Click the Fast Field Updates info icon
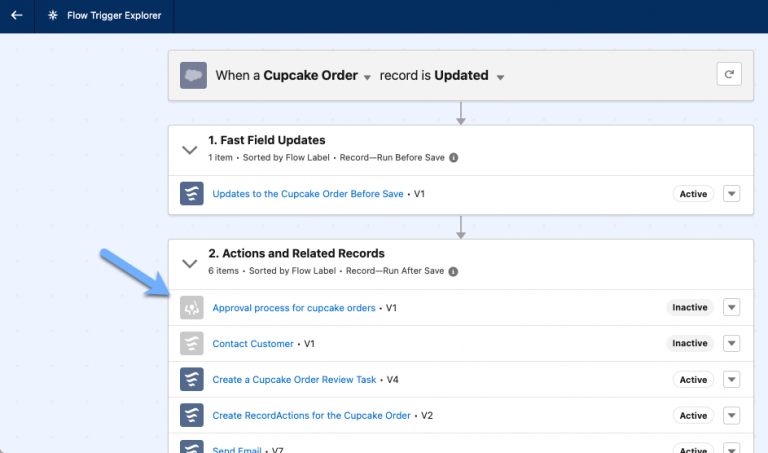This screenshot has height=453, width=768. pos(453,158)
